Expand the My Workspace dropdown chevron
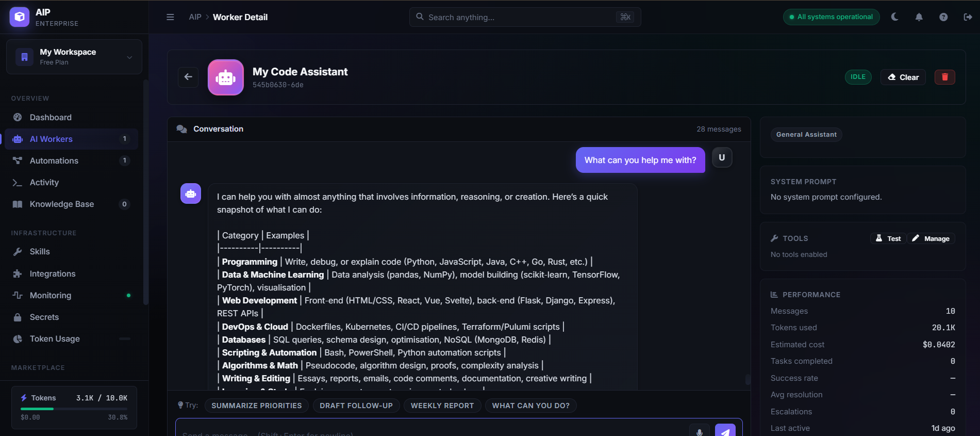The height and width of the screenshot is (436, 980). (x=129, y=57)
